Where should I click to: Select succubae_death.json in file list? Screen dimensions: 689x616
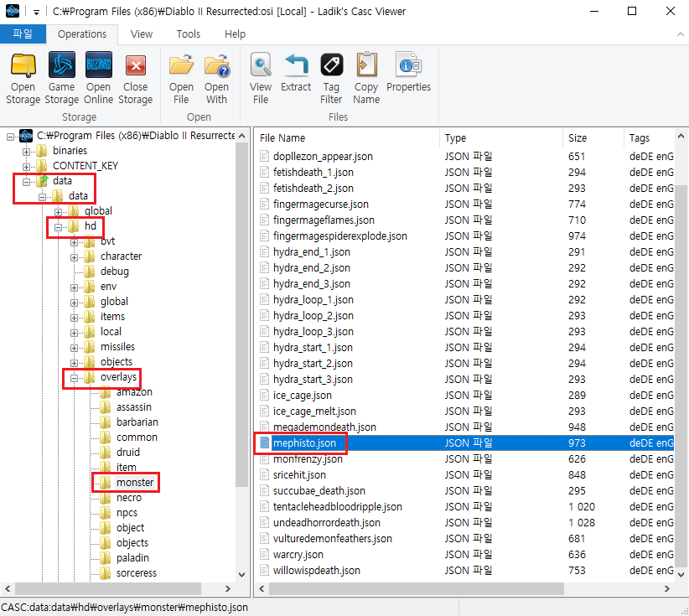[319, 491]
